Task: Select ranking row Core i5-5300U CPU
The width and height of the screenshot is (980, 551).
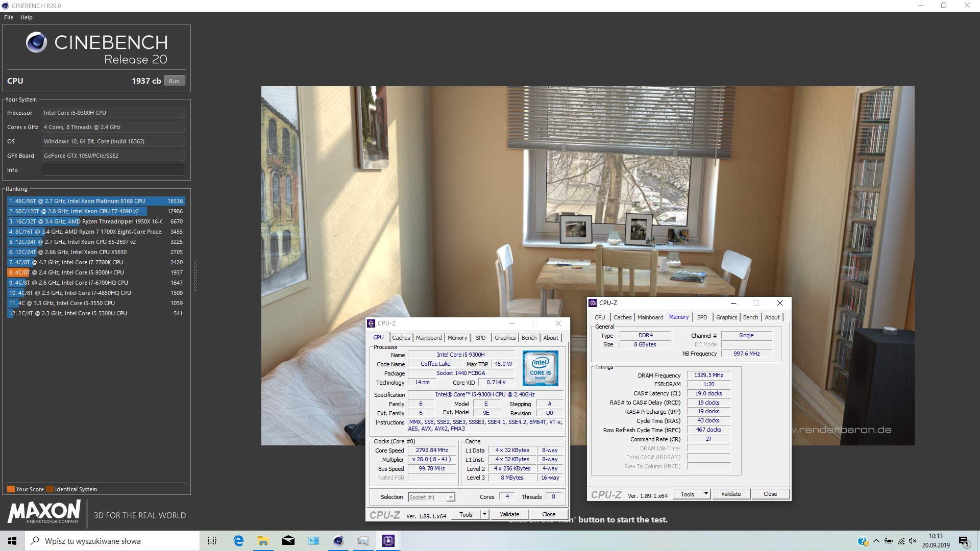Action: click(96, 313)
